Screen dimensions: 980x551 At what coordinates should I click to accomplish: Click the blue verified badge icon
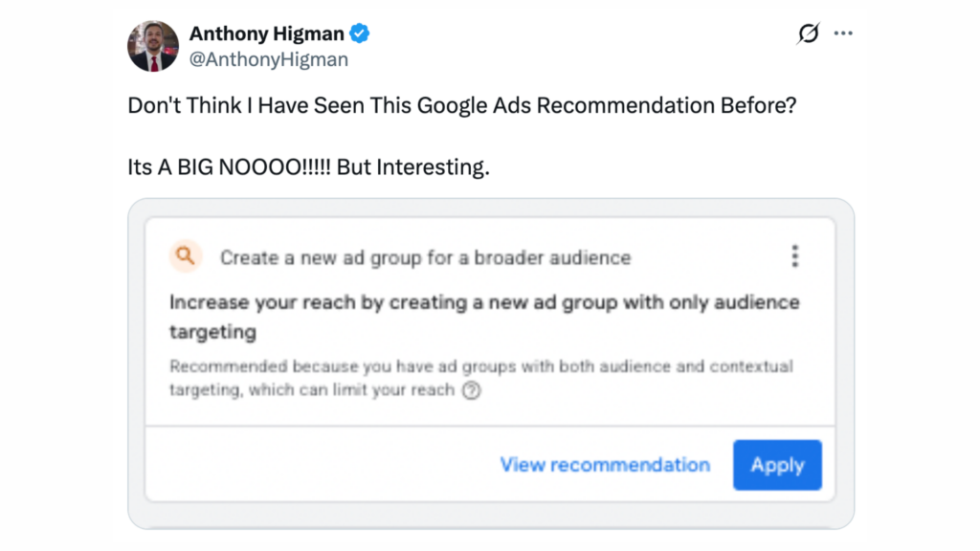(x=359, y=34)
